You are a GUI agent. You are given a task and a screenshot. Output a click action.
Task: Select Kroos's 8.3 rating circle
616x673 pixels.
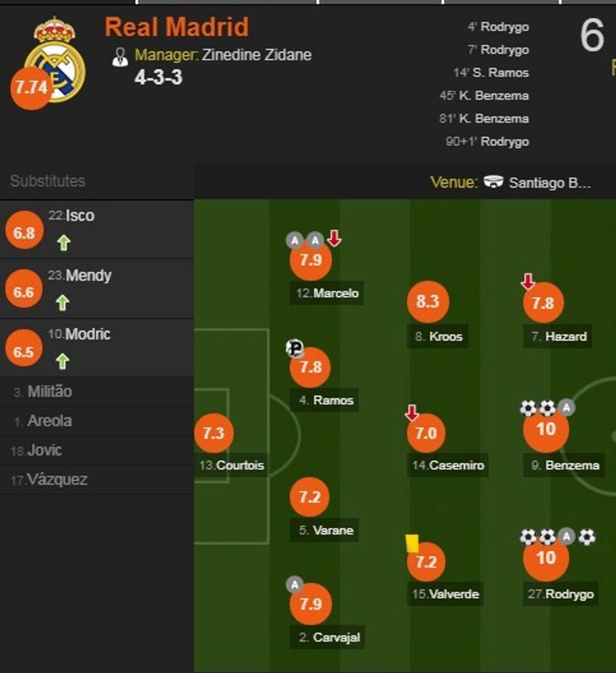tap(427, 302)
